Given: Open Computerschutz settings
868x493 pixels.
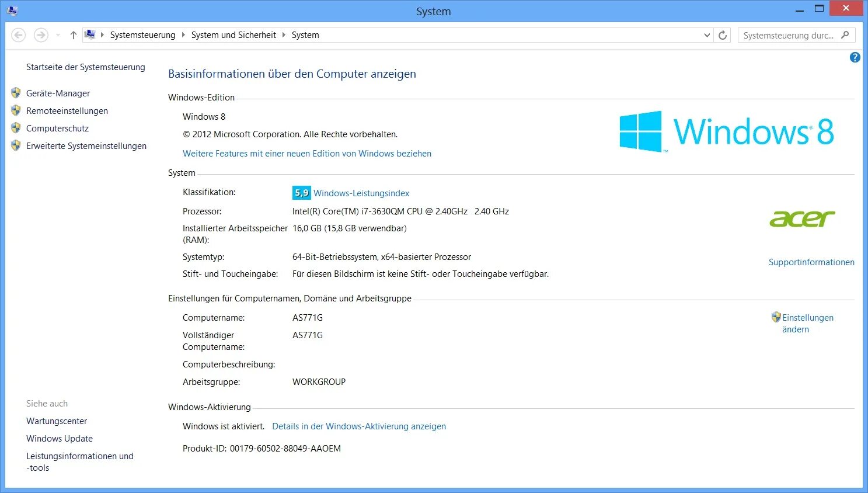Looking at the screenshot, I should point(58,129).
